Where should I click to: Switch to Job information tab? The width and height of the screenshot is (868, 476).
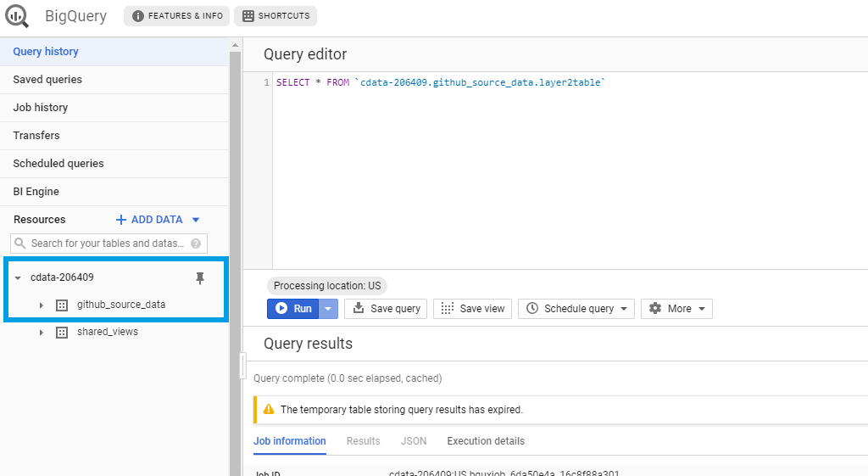tap(290, 441)
